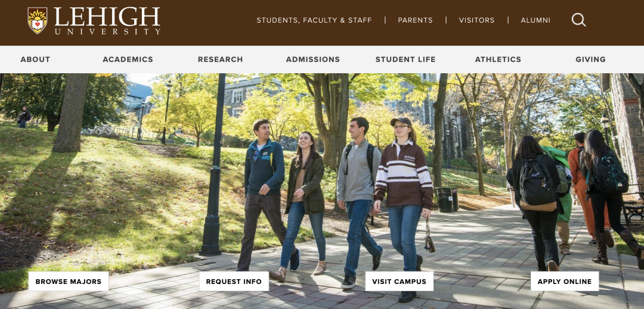Go to the Lehigh University wordmark
This screenshot has height=309, width=644.
[107, 20]
